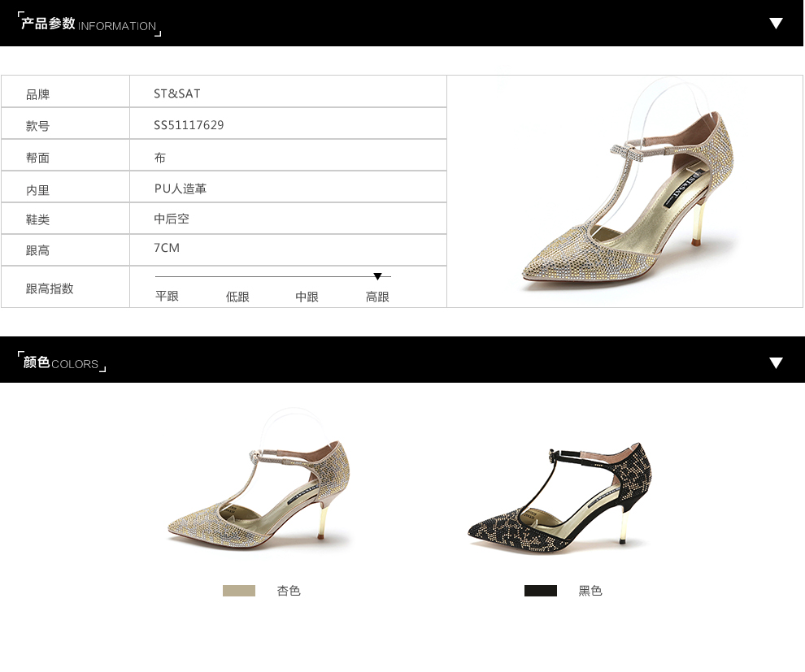Collapse the 颜色 COLORS section arrow
The height and width of the screenshot is (672, 805).
pyautogui.click(x=776, y=363)
